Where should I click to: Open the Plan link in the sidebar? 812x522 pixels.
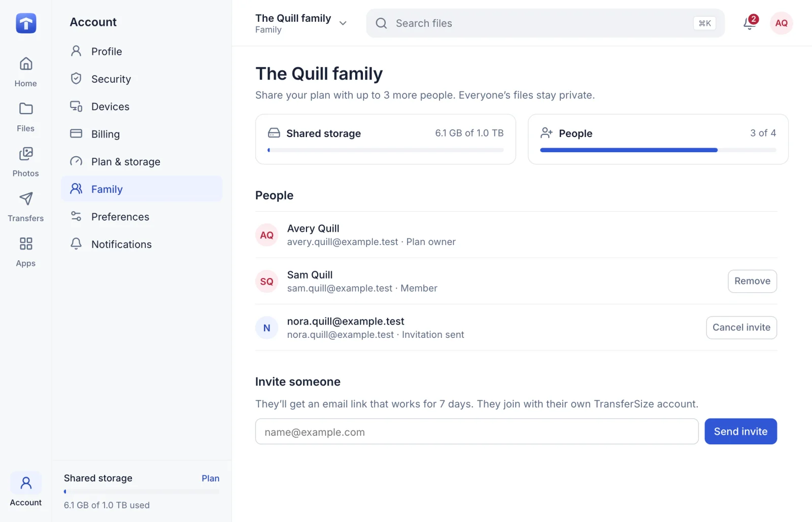point(210,478)
